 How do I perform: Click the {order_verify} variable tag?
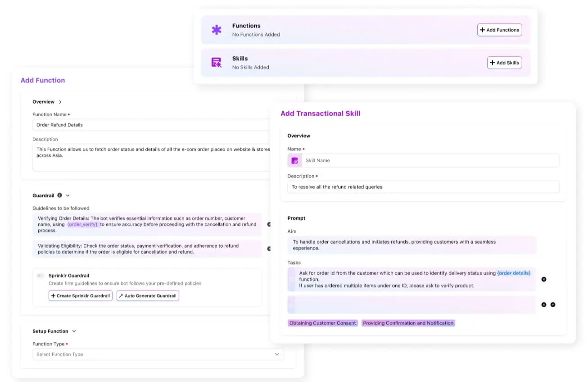coord(82,224)
